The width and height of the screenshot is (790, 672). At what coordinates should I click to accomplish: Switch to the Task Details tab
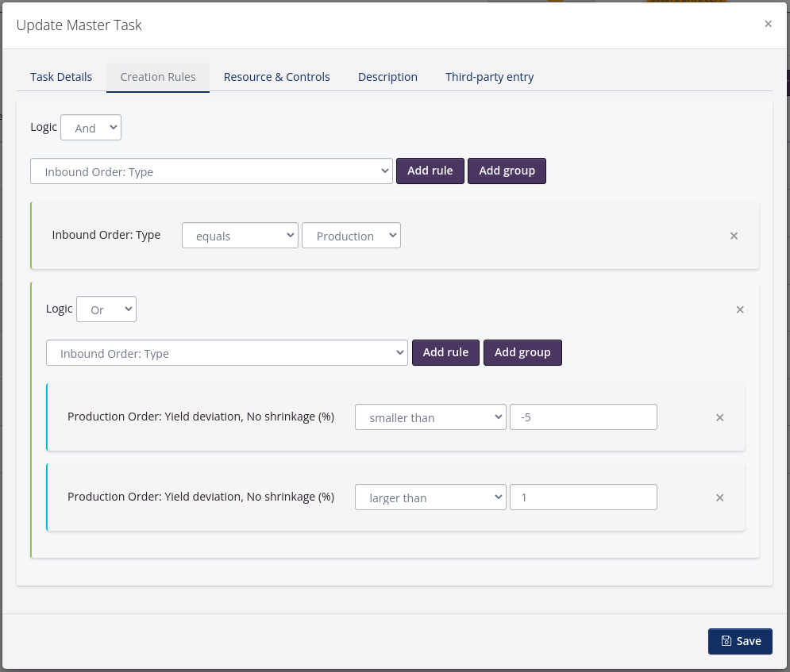click(61, 77)
